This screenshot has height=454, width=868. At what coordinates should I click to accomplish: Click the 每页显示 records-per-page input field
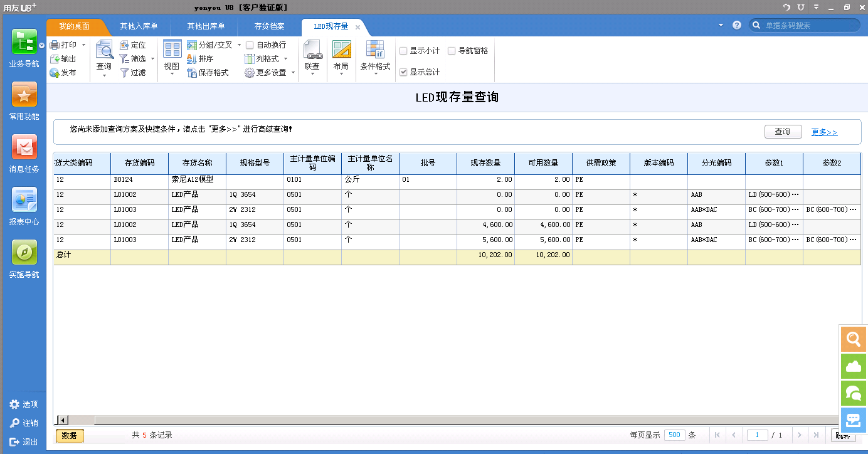(x=674, y=435)
